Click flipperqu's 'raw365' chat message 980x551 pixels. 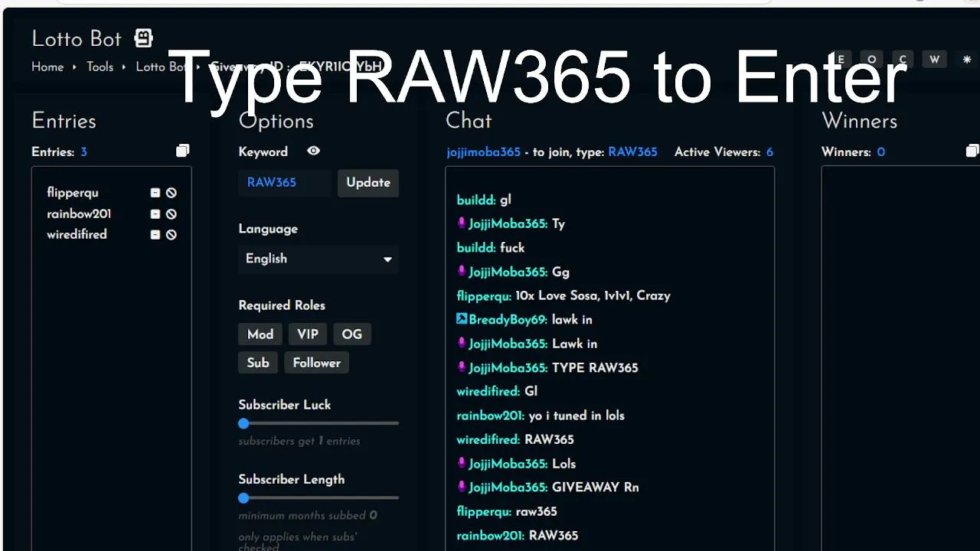click(536, 512)
